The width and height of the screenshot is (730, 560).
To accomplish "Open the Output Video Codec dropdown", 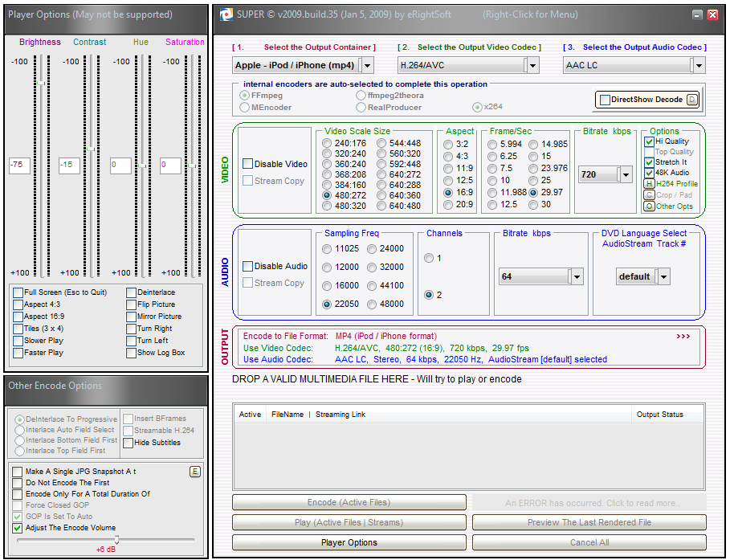I will point(532,65).
